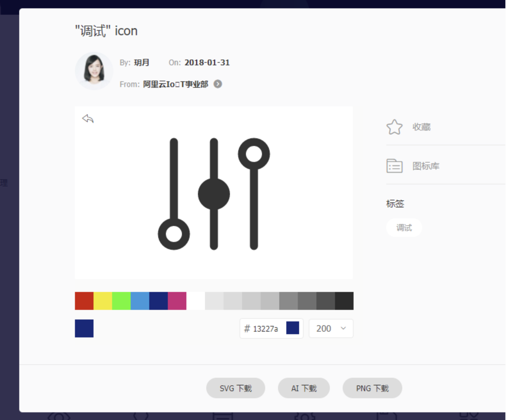The height and width of the screenshot is (420, 506).
Task: Click AI 下载 button
Action: pos(304,388)
